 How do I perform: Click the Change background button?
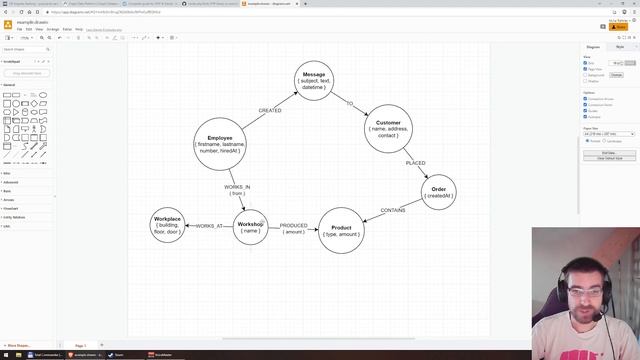click(x=616, y=75)
